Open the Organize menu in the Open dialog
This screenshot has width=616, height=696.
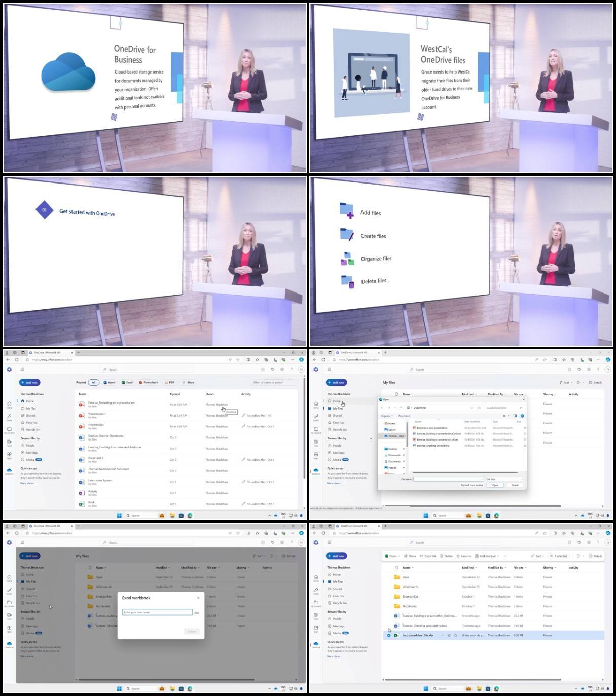[x=386, y=416]
